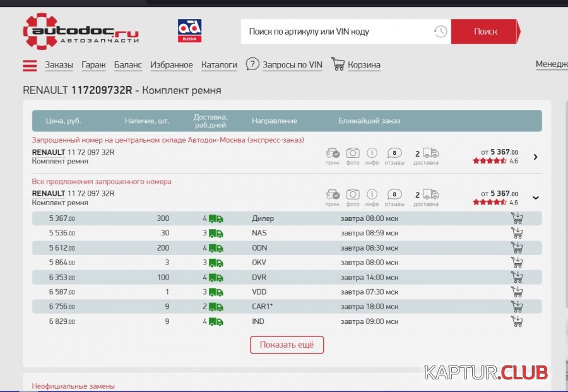Screen dimensions: 568x392
Task: Click green truck icon in Дилер row
Action: (x=216, y=219)
